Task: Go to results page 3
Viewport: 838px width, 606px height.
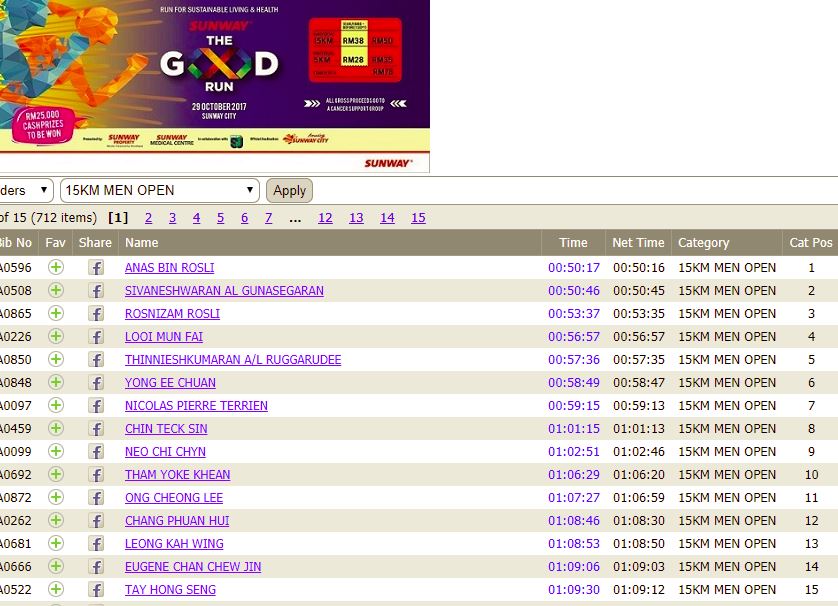Action: 172,217
